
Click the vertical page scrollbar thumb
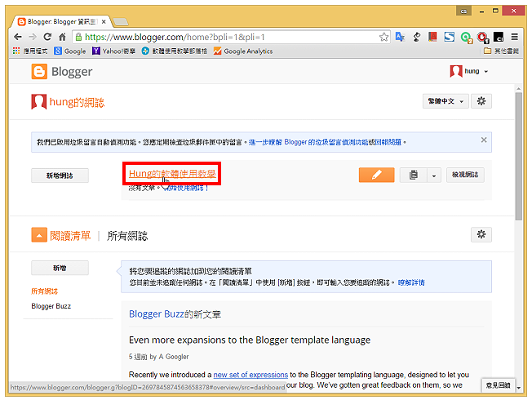pyautogui.click(x=518, y=156)
